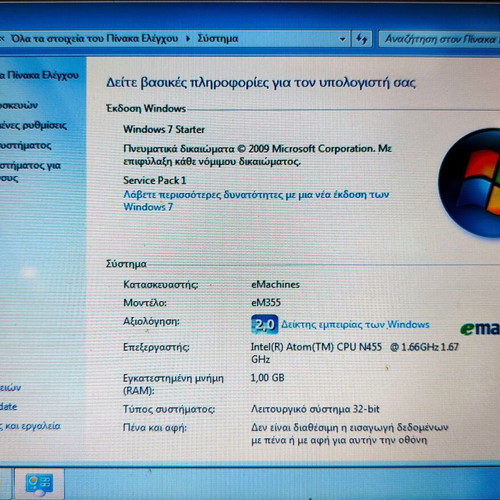Click the address bar refresh icon
500x500 pixels.
(362, 39)
